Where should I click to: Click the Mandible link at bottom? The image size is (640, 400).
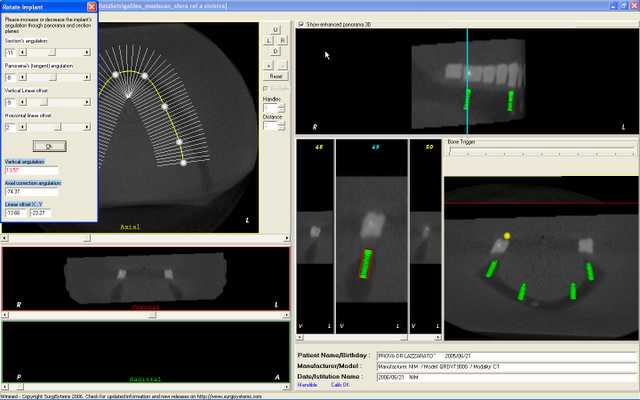(x=307, y=385)
